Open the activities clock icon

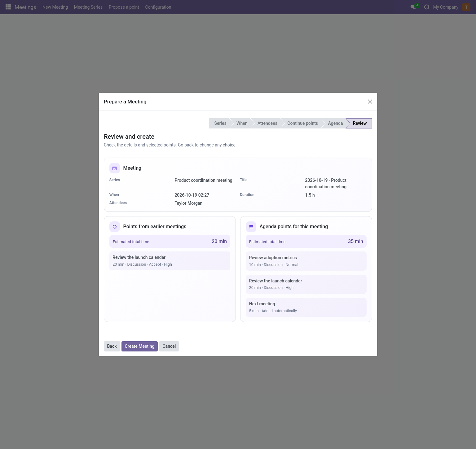point(427,7)
